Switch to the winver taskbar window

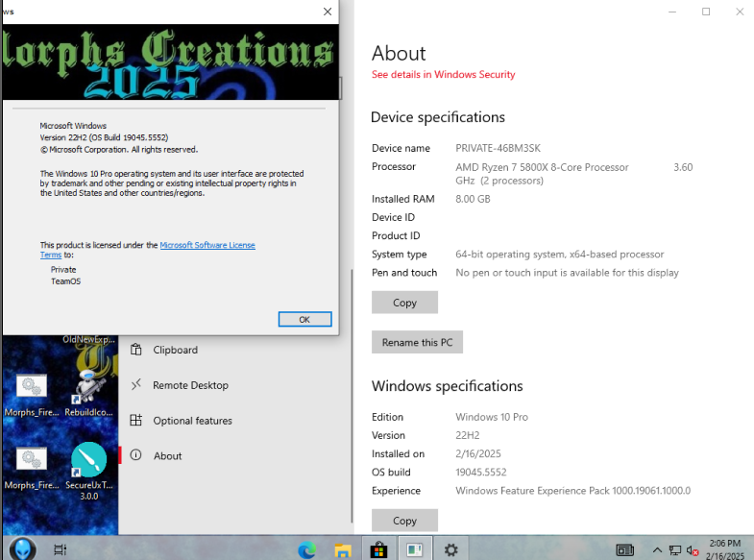pos(415,549)
